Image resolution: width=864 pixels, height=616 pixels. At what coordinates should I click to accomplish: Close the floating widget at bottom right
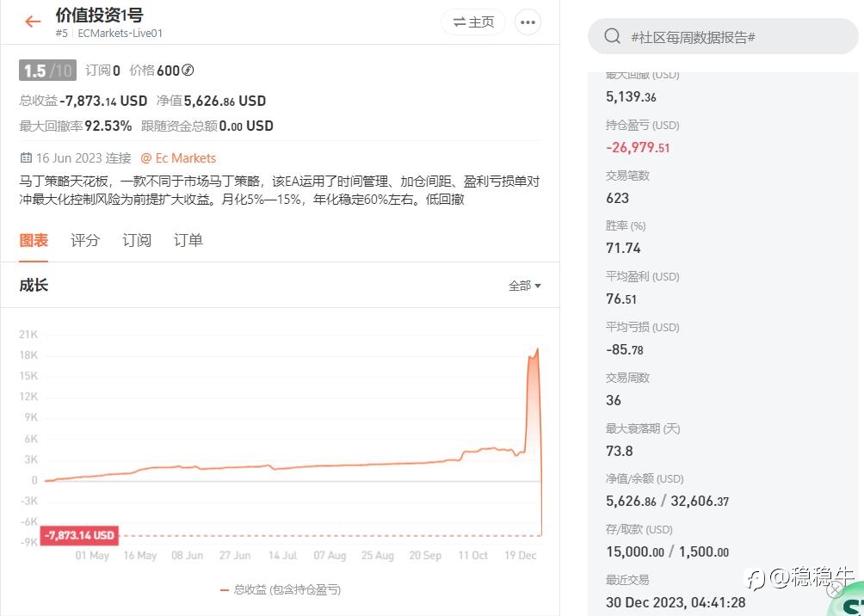tap(836, 590)
